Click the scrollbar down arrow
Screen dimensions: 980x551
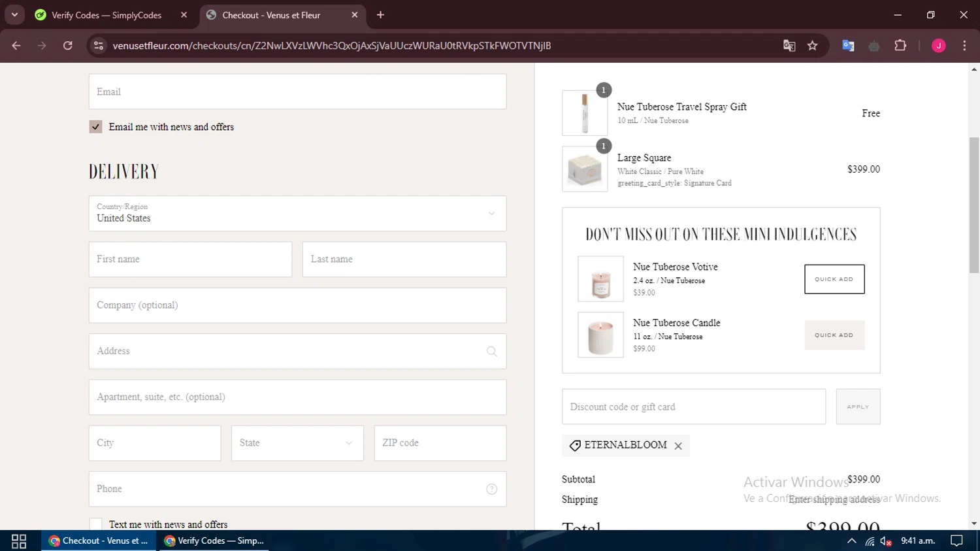974,524
